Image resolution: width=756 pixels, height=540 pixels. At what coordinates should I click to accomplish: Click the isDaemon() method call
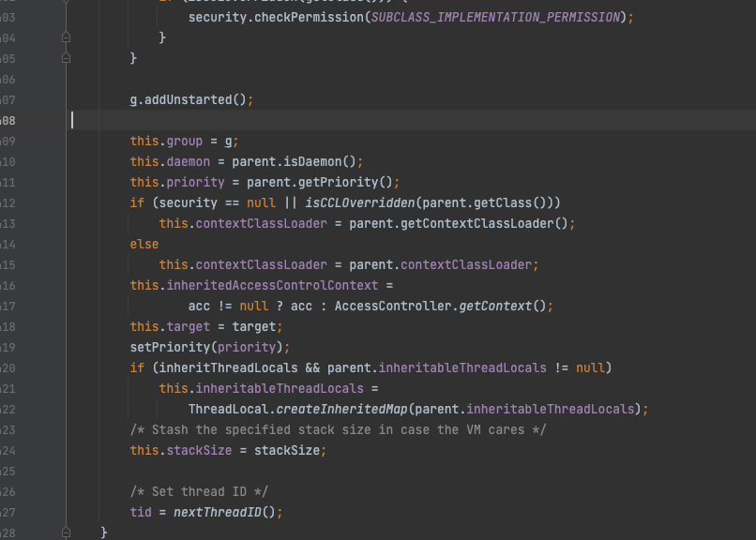(319, 162)
